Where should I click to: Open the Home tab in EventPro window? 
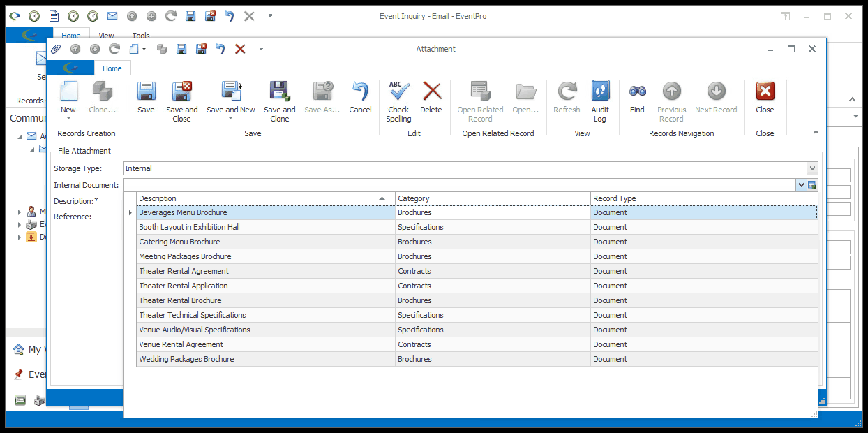click(x=70, y=35)
